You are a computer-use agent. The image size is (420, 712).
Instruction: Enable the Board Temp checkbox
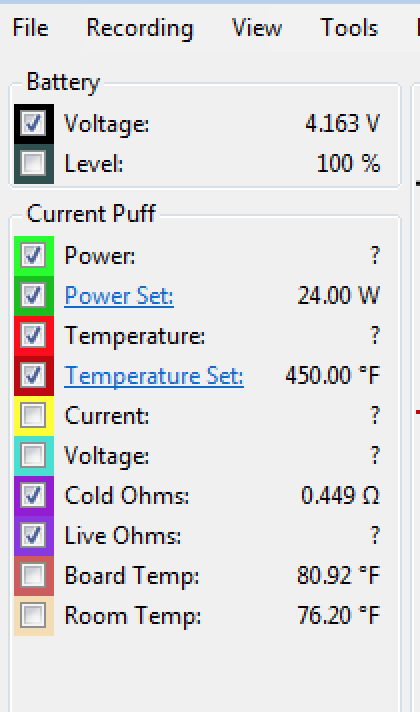click(x=33, y=575)
